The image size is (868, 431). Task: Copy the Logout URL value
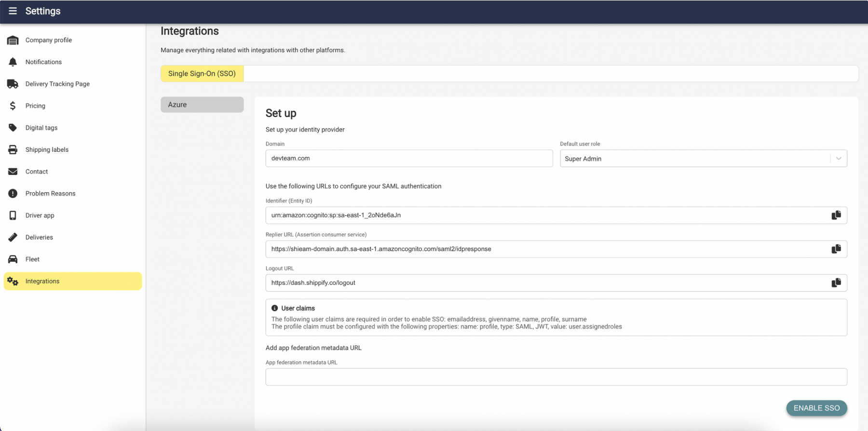[x=836, y=283]
